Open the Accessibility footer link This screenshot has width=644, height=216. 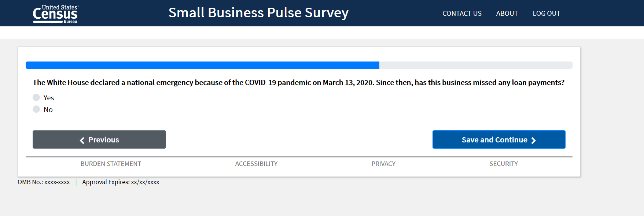tap(256, 164)
